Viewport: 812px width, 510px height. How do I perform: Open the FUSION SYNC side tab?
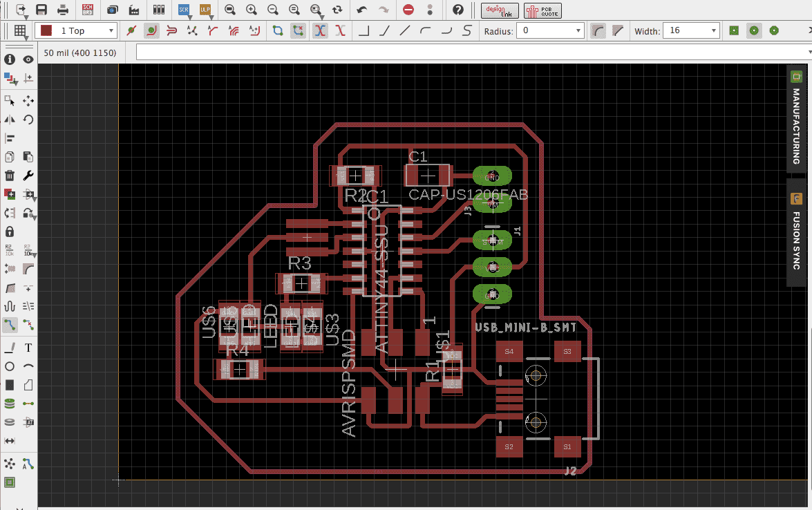[795, 232]
